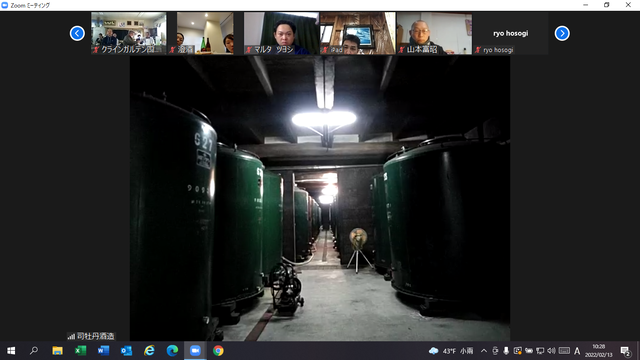Screen dimensions: 640x360
Task: Select 山本富昭 participant video thumbnail
Action: pos(434,33)
